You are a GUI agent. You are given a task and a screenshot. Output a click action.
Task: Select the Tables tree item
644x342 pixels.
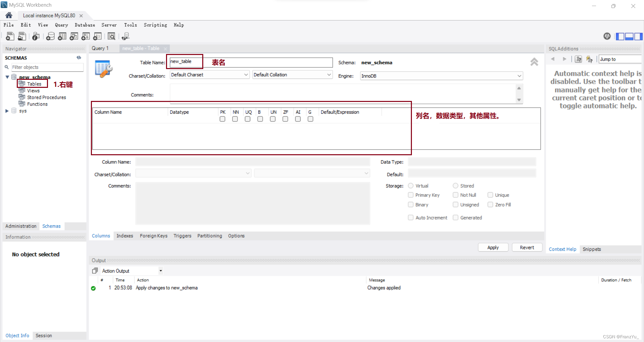tap(34, 84)
